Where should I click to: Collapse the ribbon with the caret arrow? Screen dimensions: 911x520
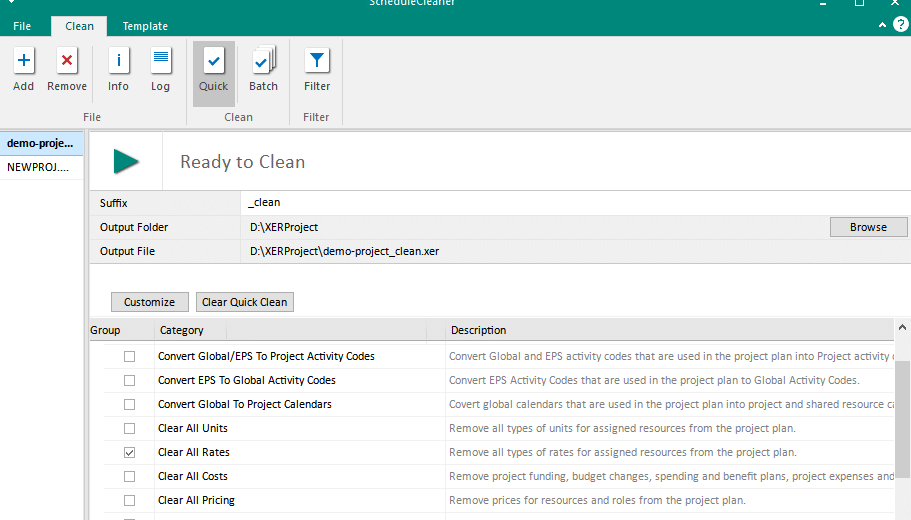[x=882, y=25]
